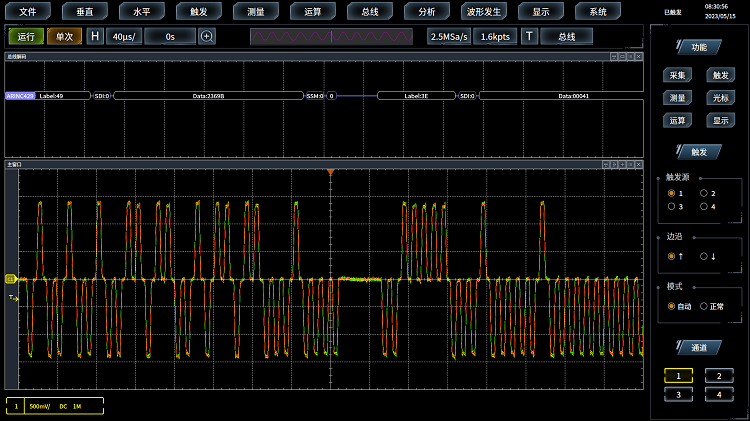750x421 pixels.
Task: Open the 1.6kpts memory depth setting
Action: [495, 36]
